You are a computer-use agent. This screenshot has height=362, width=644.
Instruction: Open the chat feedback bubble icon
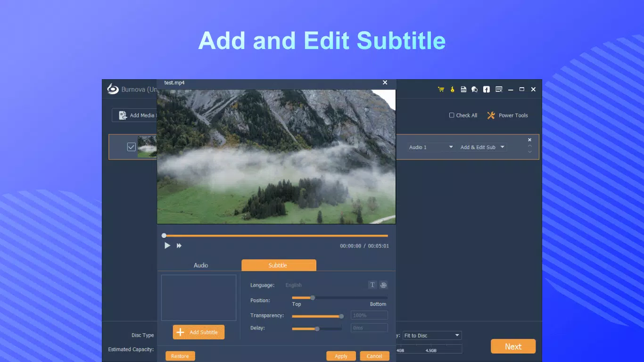(475, 90)
